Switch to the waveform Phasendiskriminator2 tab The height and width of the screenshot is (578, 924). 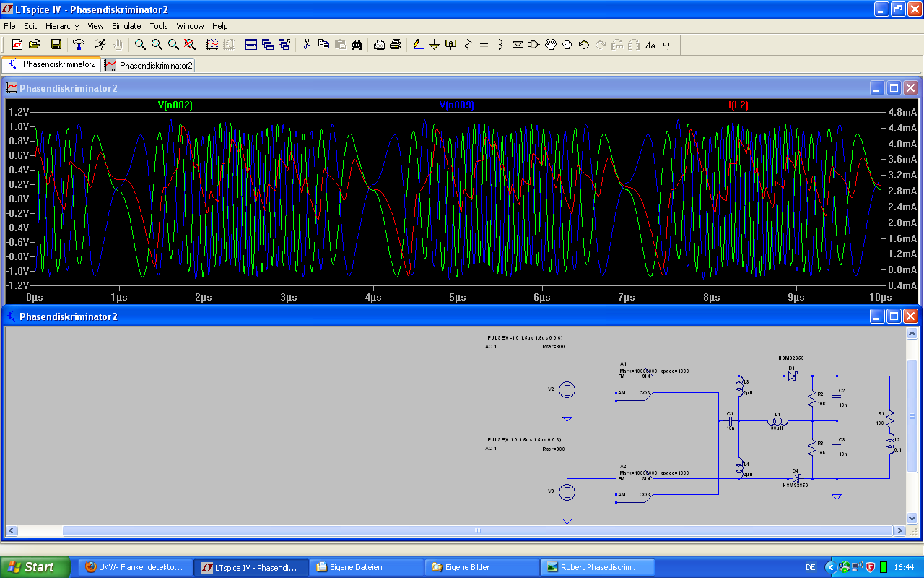pyautogui.click(x=149, y=65)
